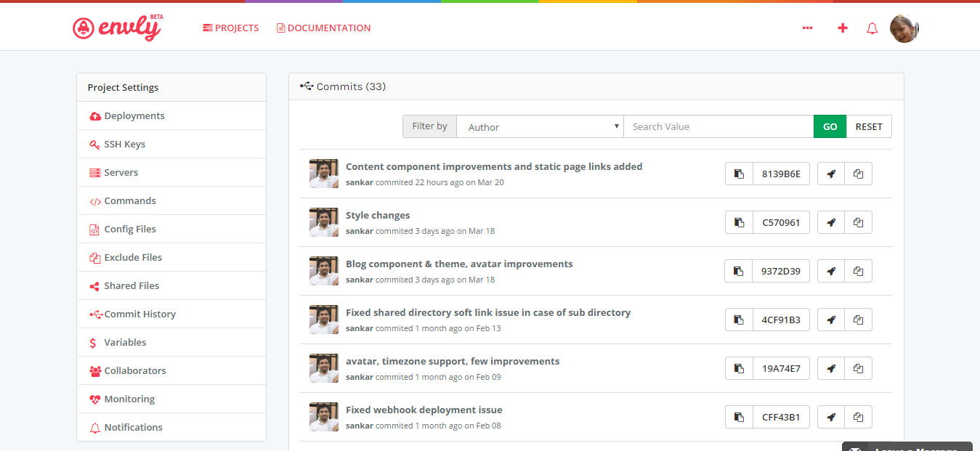Screen dimensions: 980x451
Task: Open Collaborators settings
Action: [x=171, y=370]
